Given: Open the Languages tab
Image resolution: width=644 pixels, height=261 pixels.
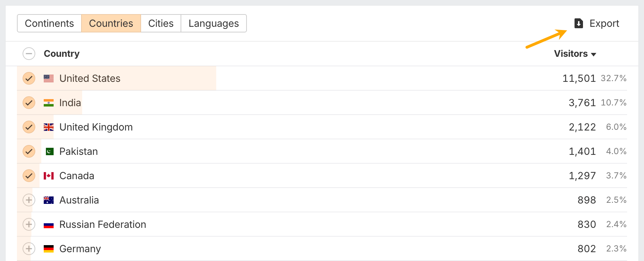Looking at the screenshot, I should coord(213,23).
